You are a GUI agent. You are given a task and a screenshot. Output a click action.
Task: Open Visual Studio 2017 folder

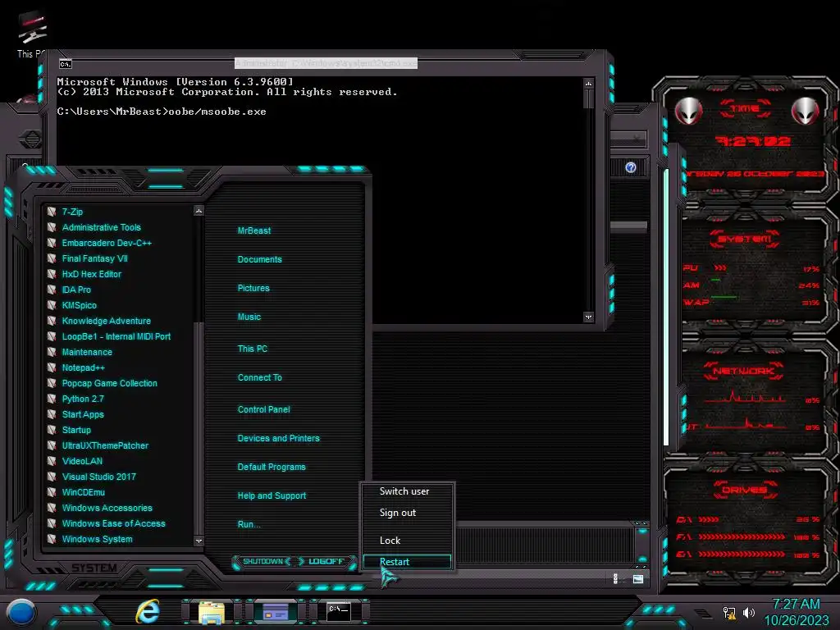tap(98, 477)
